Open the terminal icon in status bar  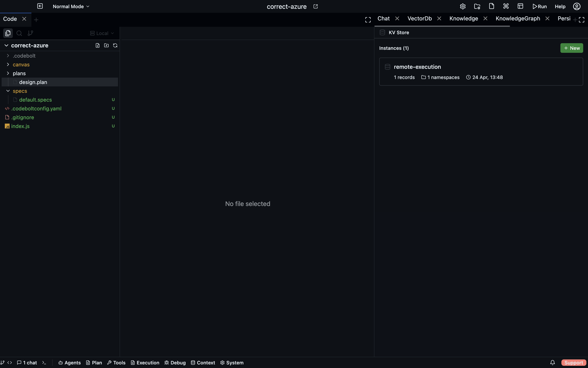pos(44,363)
